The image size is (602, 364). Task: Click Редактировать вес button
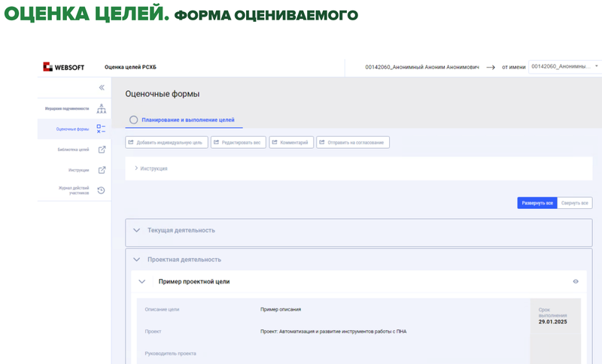239,142
